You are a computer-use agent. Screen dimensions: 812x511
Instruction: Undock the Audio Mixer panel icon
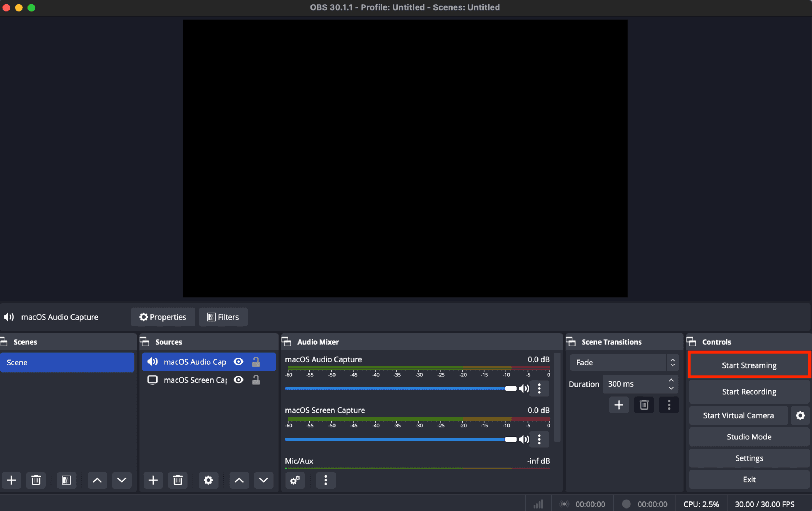point(287,342)
